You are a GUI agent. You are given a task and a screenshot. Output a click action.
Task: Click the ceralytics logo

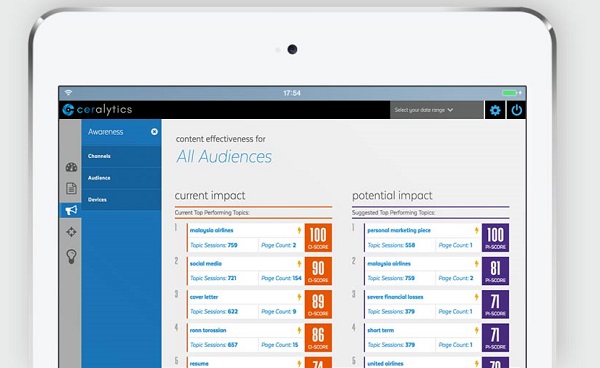click(98, 110)
